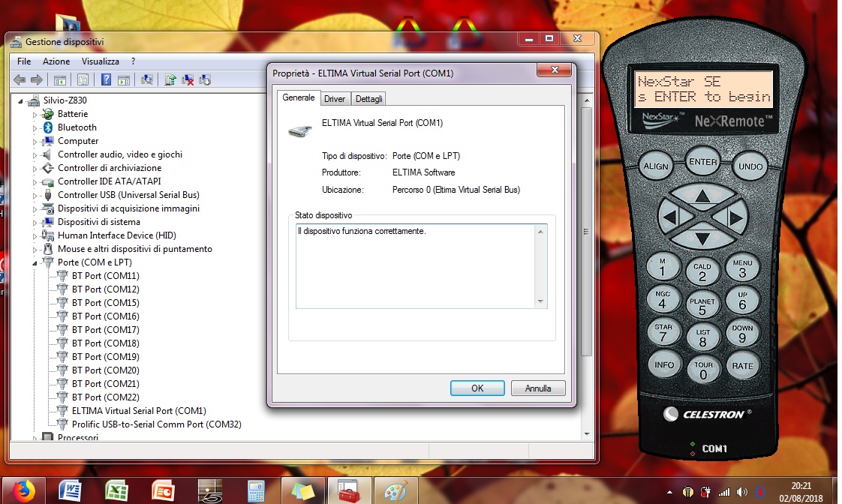
Task: Open Firefox from the taskbar
Action: click(23, 491)
